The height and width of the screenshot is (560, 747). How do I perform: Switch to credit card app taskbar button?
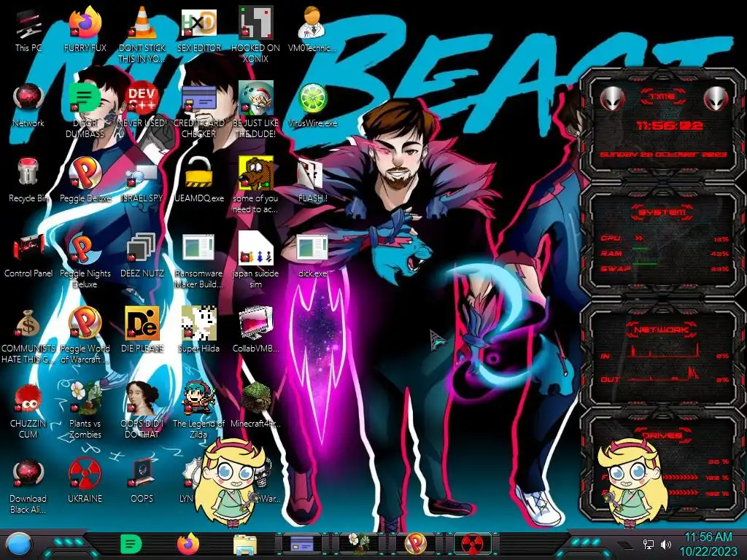coord(302,544)
